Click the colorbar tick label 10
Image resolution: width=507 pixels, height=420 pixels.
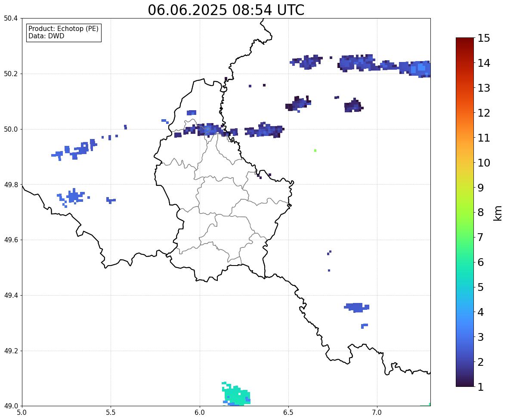(x=484, y=163)
